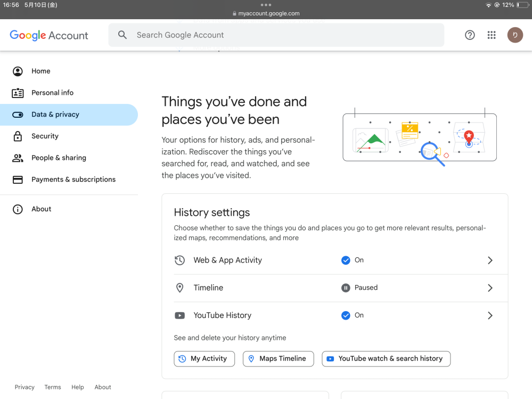Image resolution: width=532 pixels, height=399 pixels.
Task: Click the Home sidebar icon
Action: coord(18,71)
